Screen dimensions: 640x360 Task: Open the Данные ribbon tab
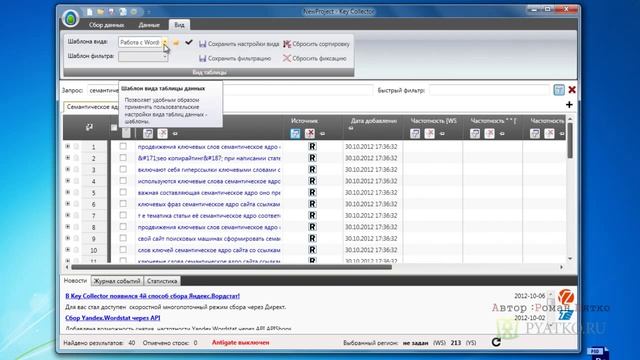click(149, 25)
